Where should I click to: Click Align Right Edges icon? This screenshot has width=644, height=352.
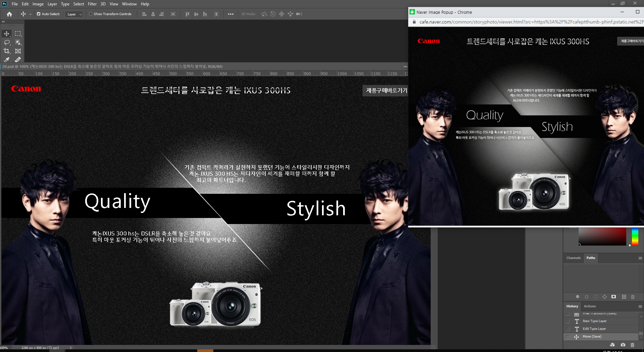[162, 14]
